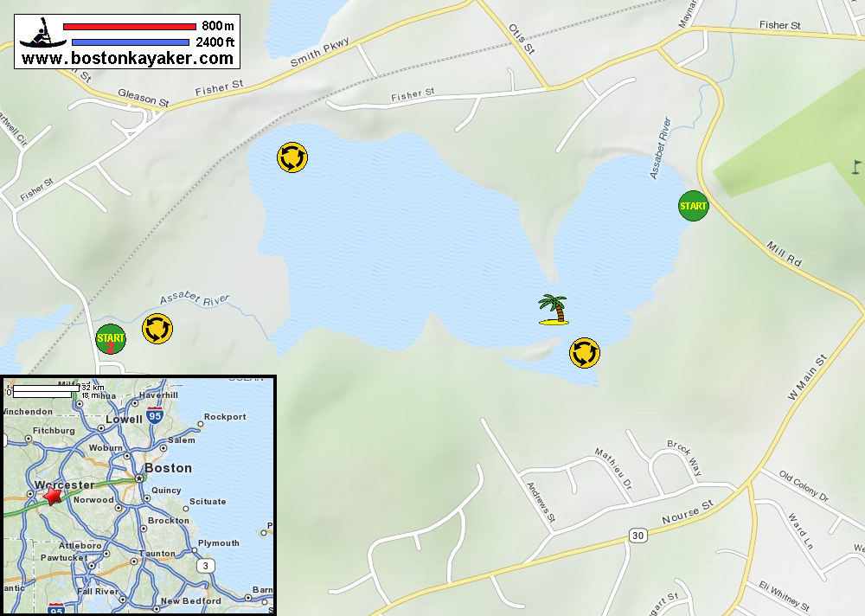Click the red 800 m scale bar
865x616 pixels.
pyautogui.click(x=130, y=27)
